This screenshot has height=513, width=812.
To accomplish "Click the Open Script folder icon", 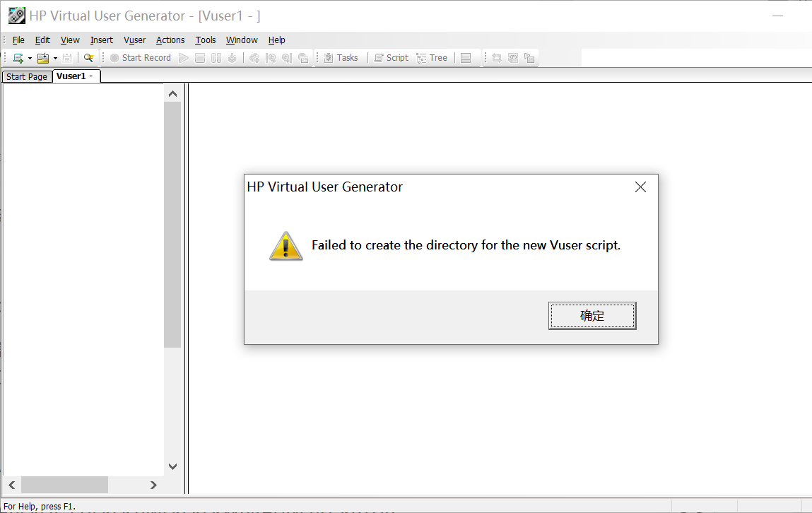I will point(43,58).
